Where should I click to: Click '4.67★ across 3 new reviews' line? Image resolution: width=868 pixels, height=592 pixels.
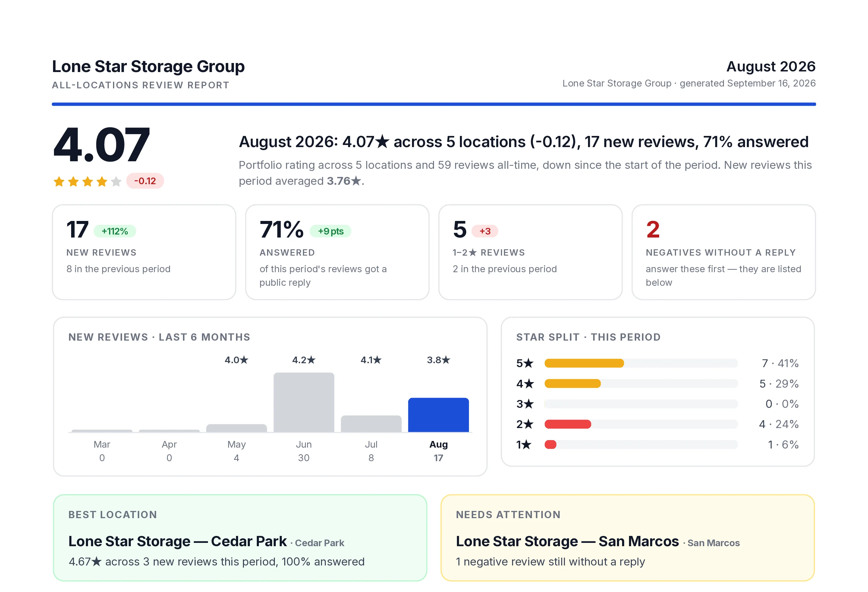click(x=217, y=562)
